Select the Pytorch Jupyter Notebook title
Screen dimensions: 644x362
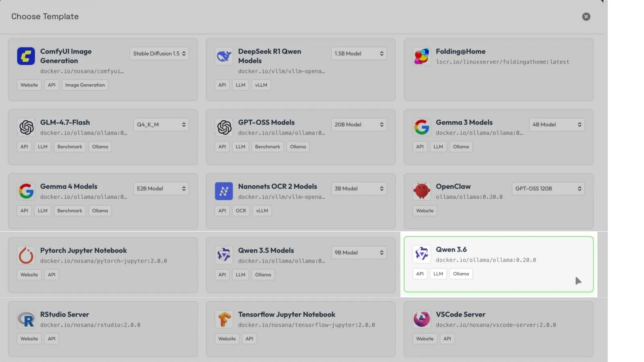83,250
